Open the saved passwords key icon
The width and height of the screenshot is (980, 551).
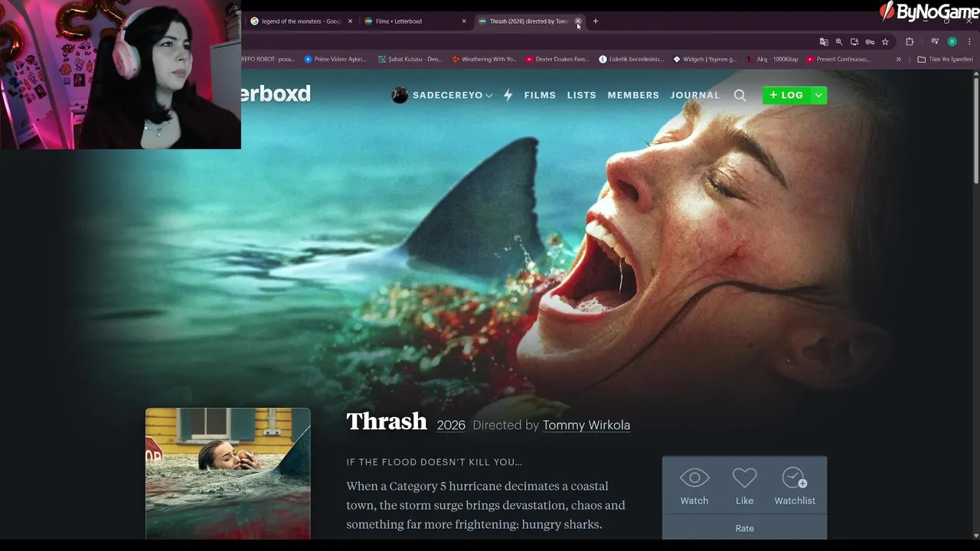(870, 42)
